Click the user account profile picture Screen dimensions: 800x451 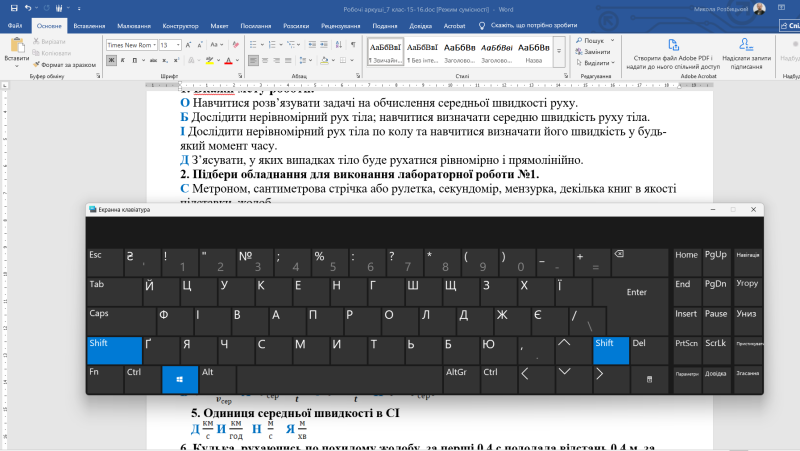(759, 9)
